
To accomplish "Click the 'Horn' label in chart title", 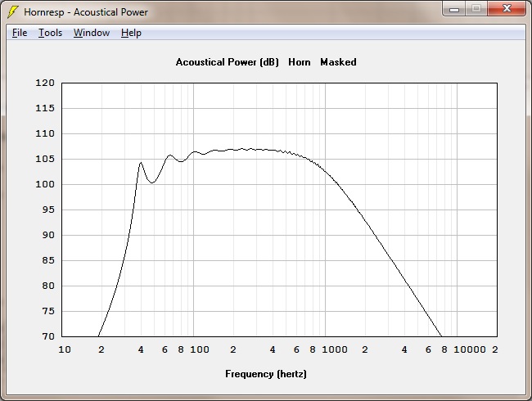I will point(300,62).
